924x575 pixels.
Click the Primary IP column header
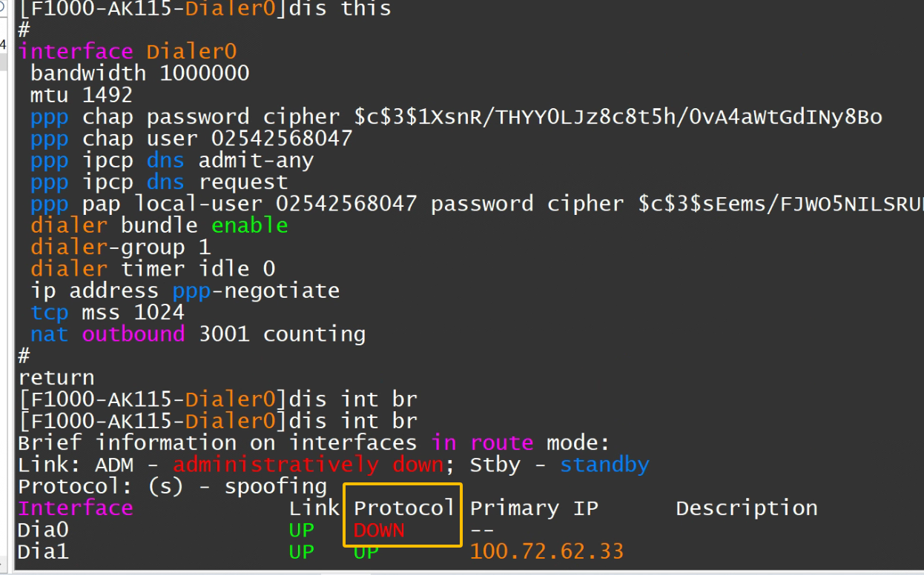pos(534,508)
